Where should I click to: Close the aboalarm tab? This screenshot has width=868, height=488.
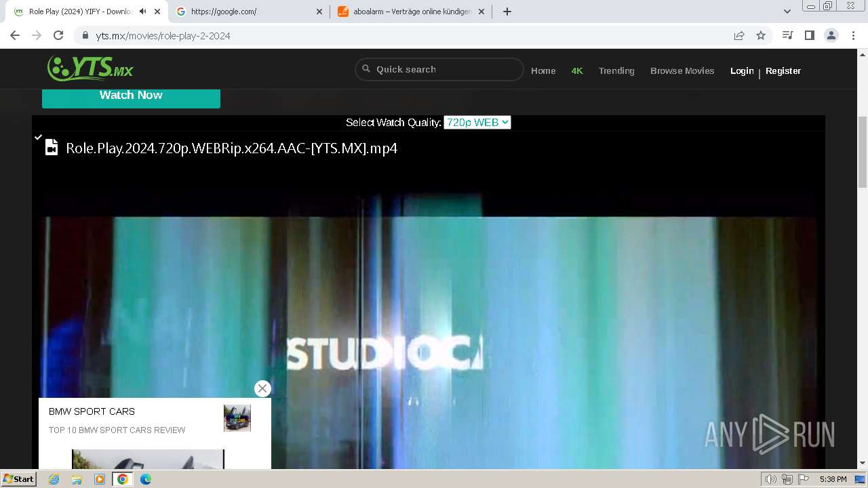tap(481, 12)
